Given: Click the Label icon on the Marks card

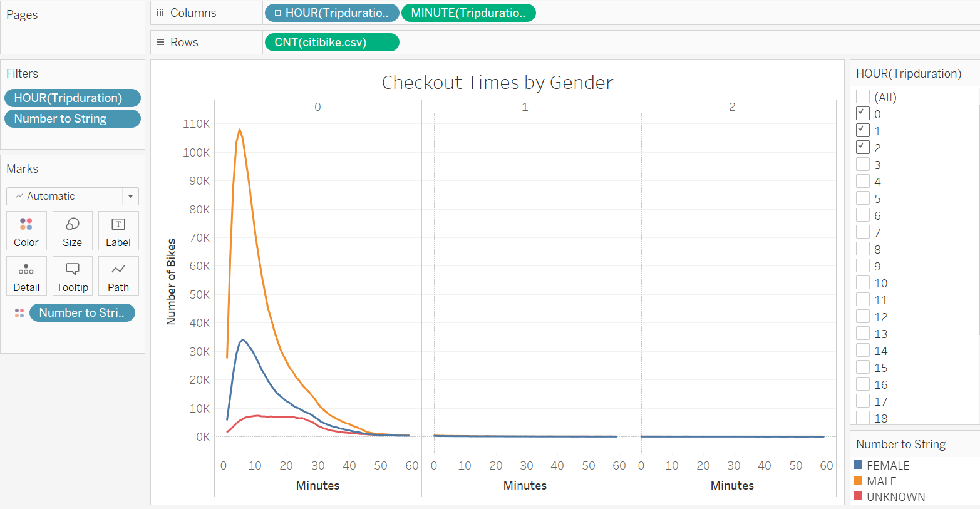Looking at the screenshot, I should click(118, 230).
